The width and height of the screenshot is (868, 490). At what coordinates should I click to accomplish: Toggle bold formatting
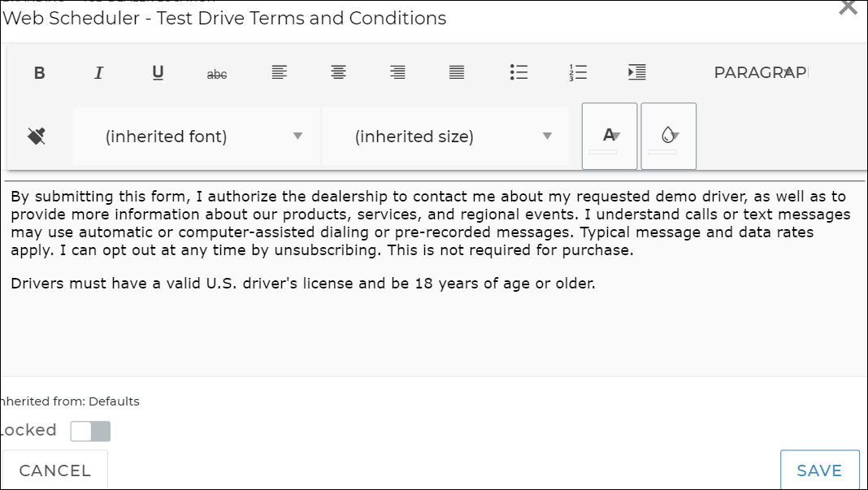click(x=39, y=73)
